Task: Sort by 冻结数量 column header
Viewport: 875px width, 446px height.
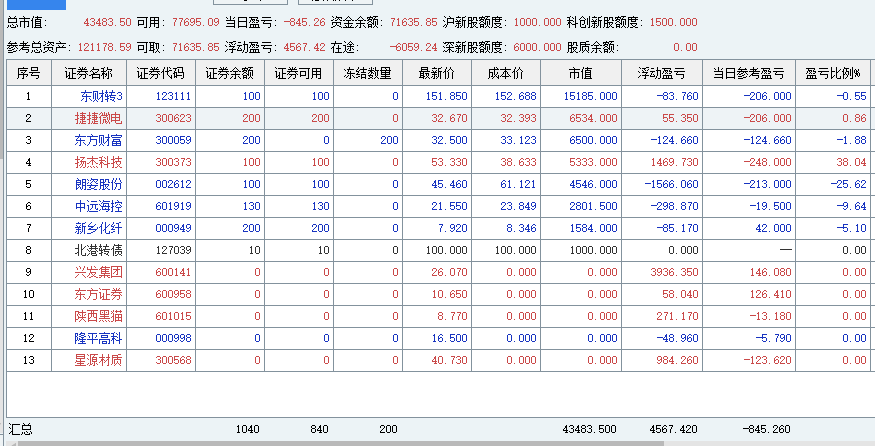Action: (x=368, y=73)
